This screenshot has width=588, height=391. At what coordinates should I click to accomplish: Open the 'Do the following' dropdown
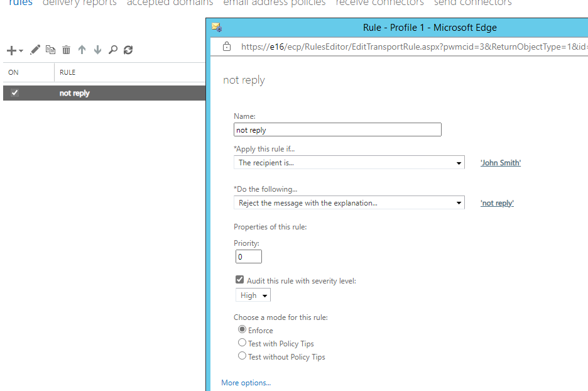[x=459, y=202]
